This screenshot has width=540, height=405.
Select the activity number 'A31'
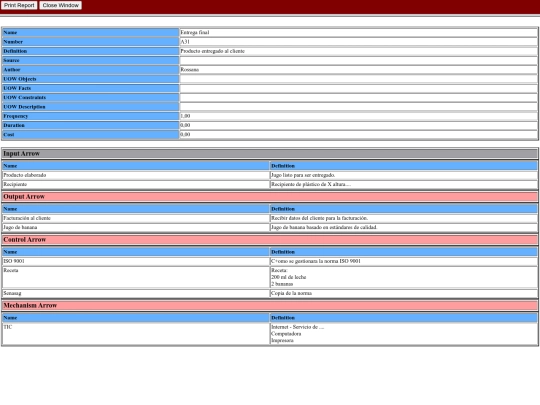coord(185,42)
